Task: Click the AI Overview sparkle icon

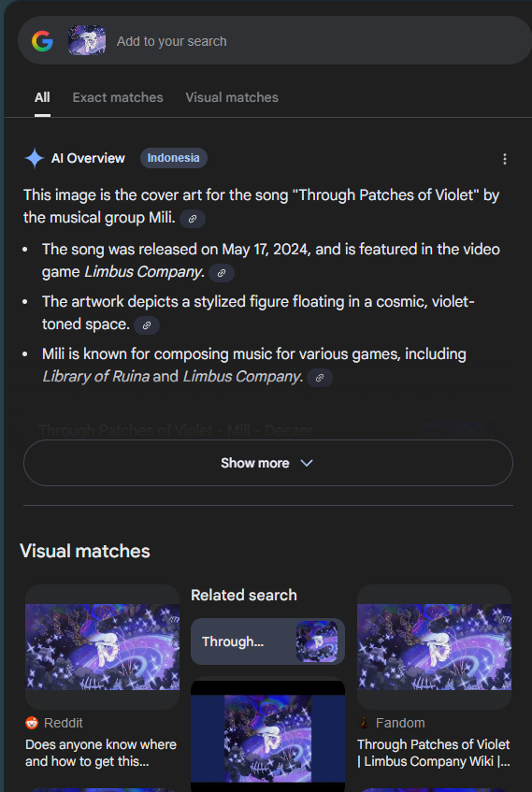Action: point(35,159)
